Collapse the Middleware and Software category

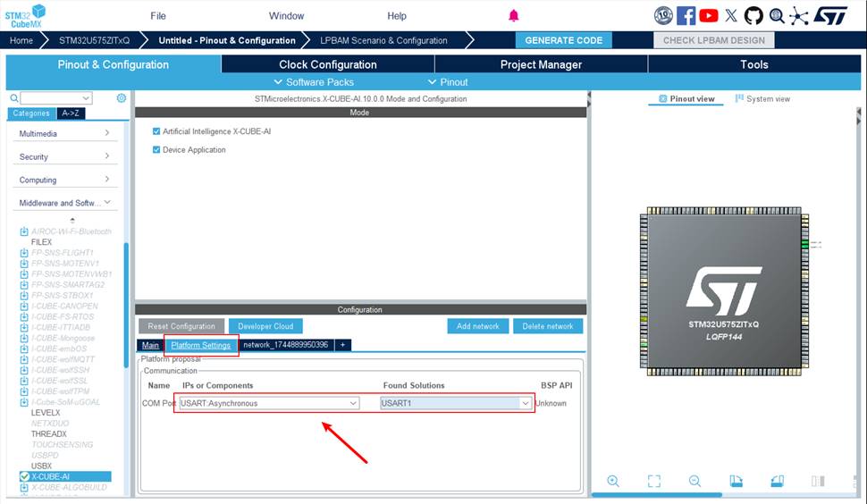(64, 203)
